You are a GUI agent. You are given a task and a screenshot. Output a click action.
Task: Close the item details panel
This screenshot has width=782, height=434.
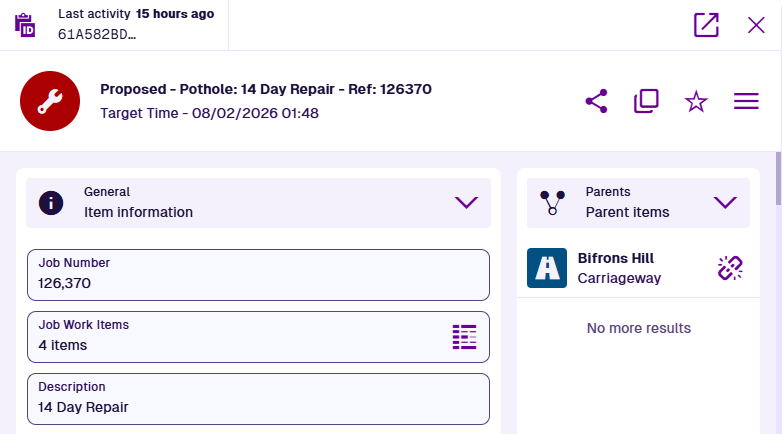756,25
